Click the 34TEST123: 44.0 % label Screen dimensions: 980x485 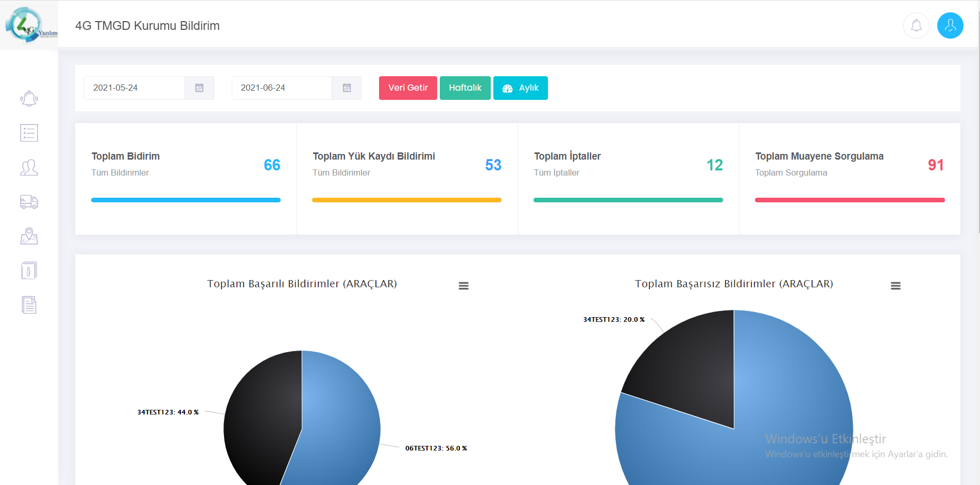click(168, 412)
